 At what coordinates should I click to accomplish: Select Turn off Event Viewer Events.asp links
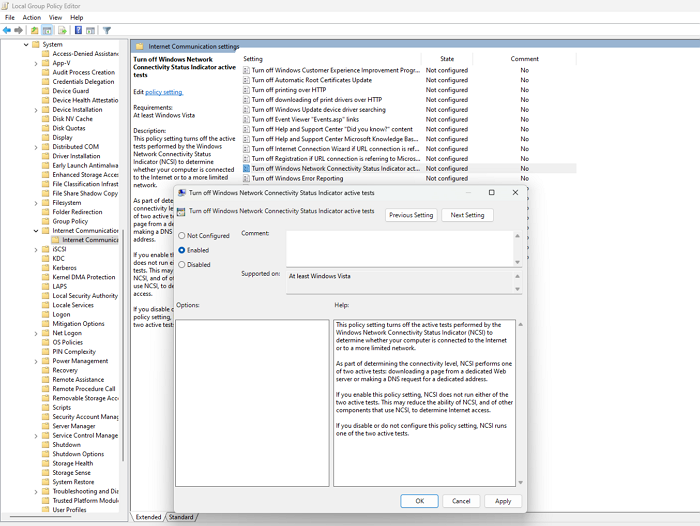(x=305, y=119)
